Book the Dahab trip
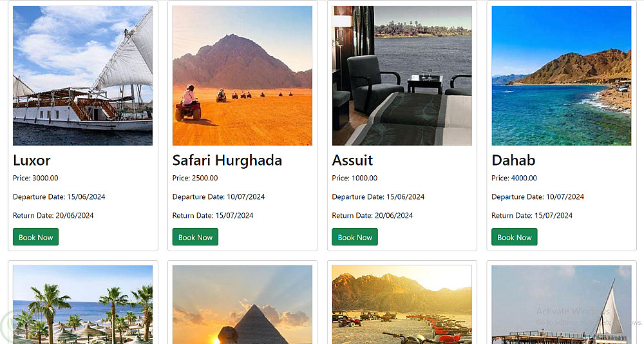 514,237
